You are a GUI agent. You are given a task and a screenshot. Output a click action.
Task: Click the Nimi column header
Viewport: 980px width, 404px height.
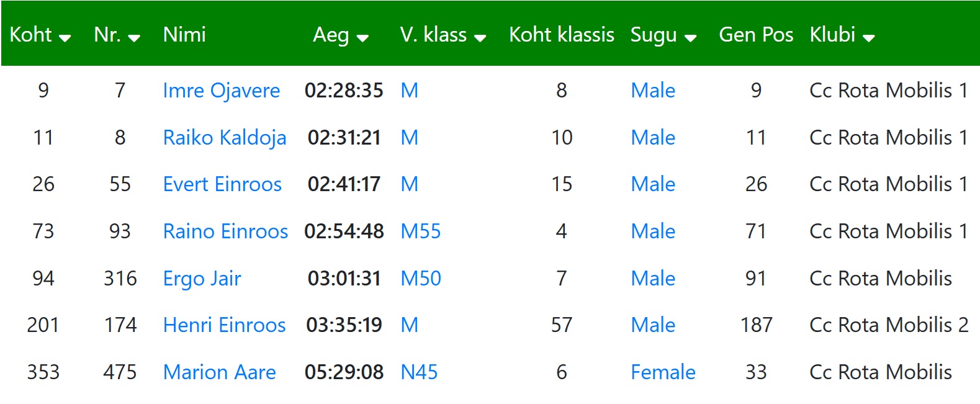184,35
